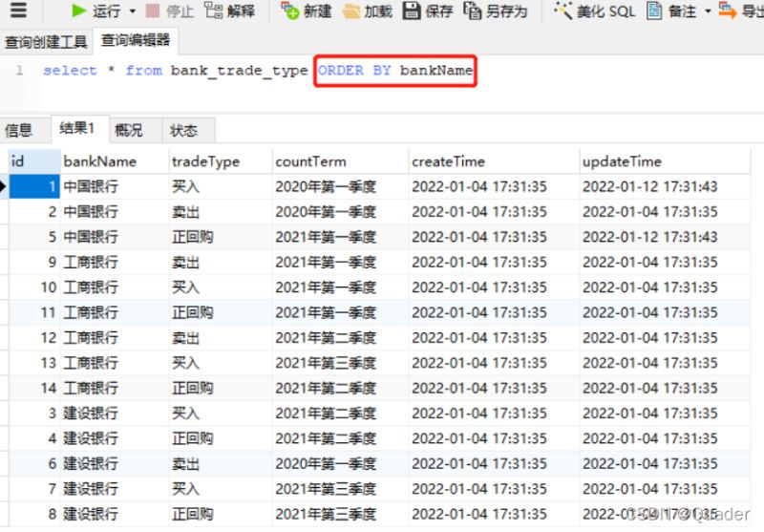764x532 pixels.
Task: Select tradeType cell in row id 6
Action: point(221,464)
